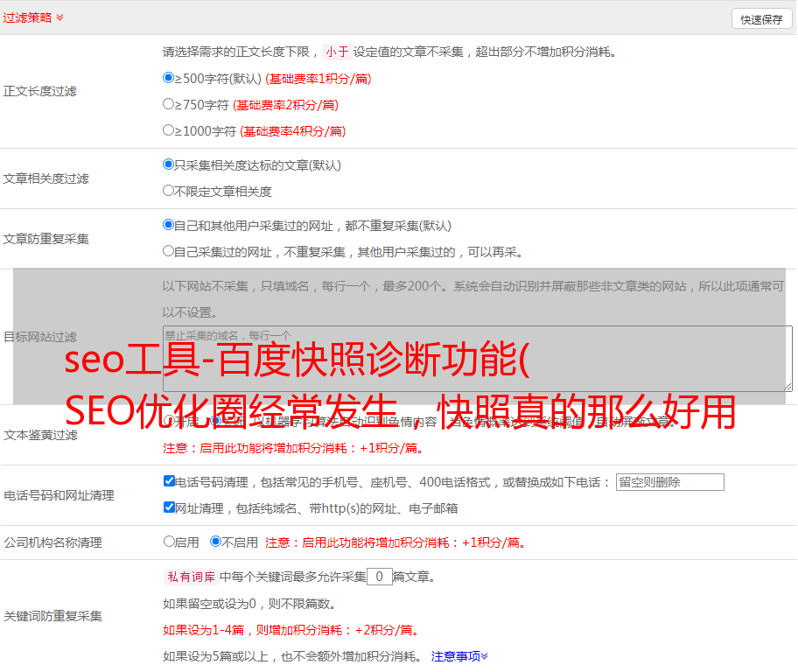Choose 不限定文章相关度 radio option

tap(168, 191)
